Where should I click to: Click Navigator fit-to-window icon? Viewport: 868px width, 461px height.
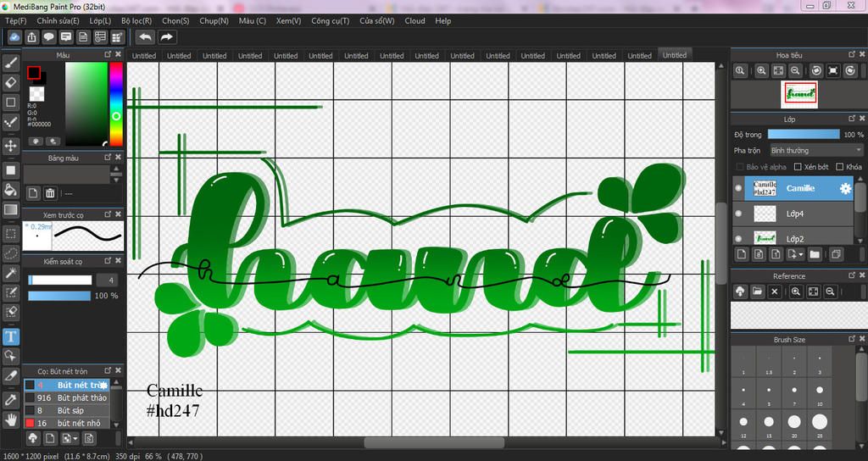click(778, 71)
